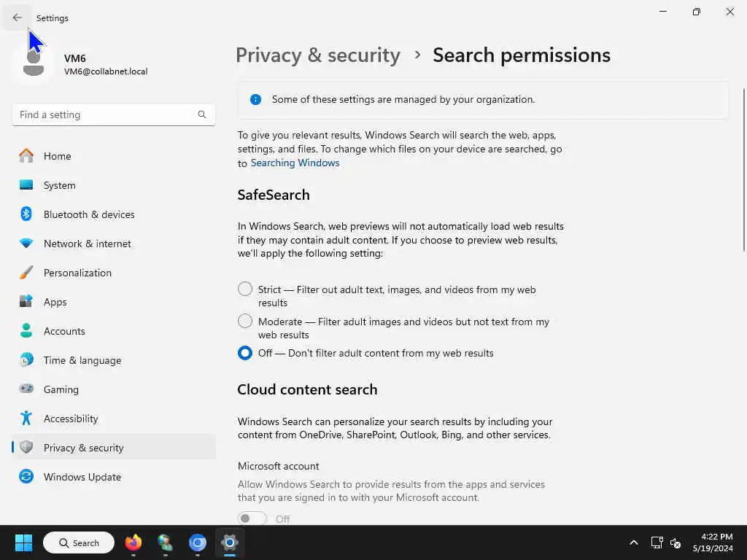Image resolution: width=747 pixels, height=560 pixels.
Task: Open the Searching Windows link
Action: 295,163
